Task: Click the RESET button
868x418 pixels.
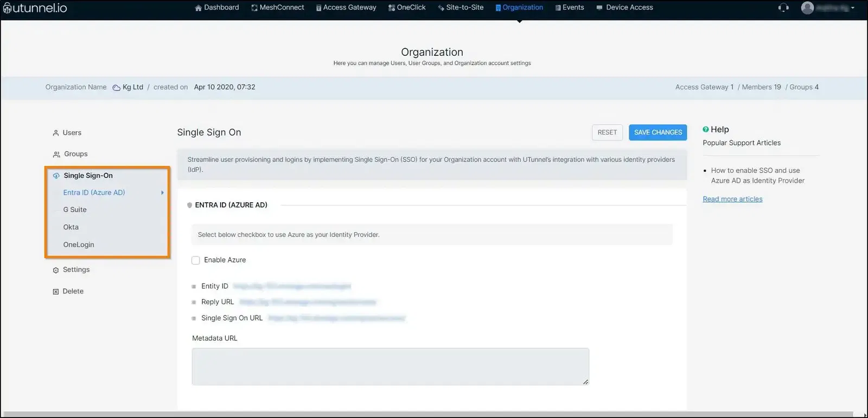Action: click(607, 132)
